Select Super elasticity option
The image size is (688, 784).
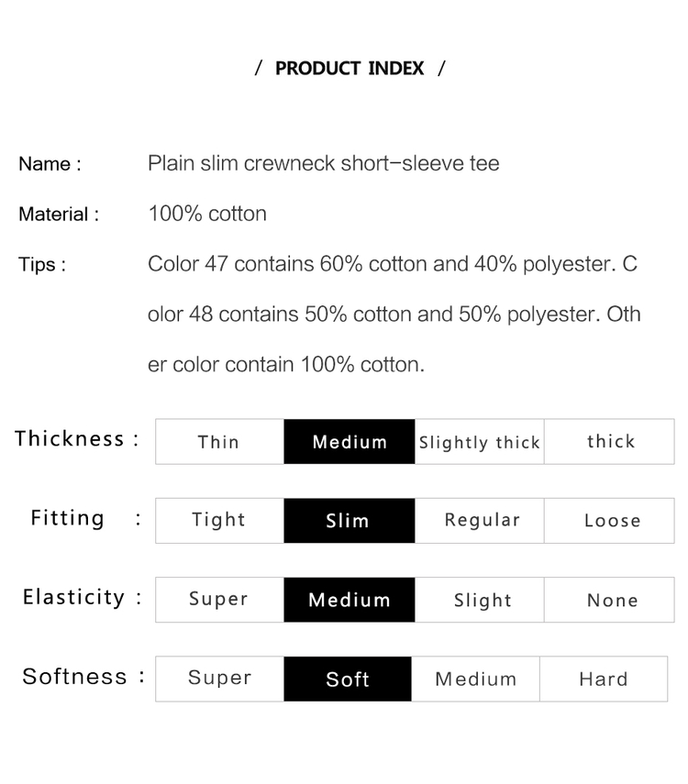click(x=219, y=600)
